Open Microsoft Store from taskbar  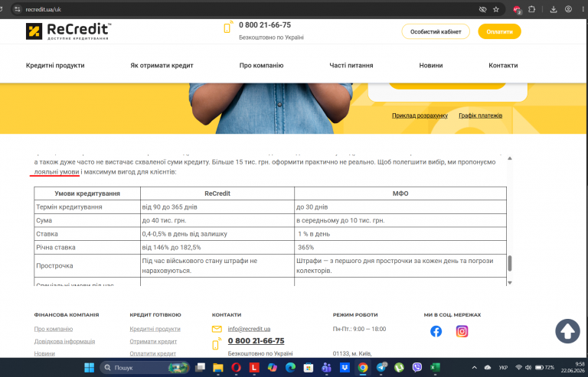[309, 368]
